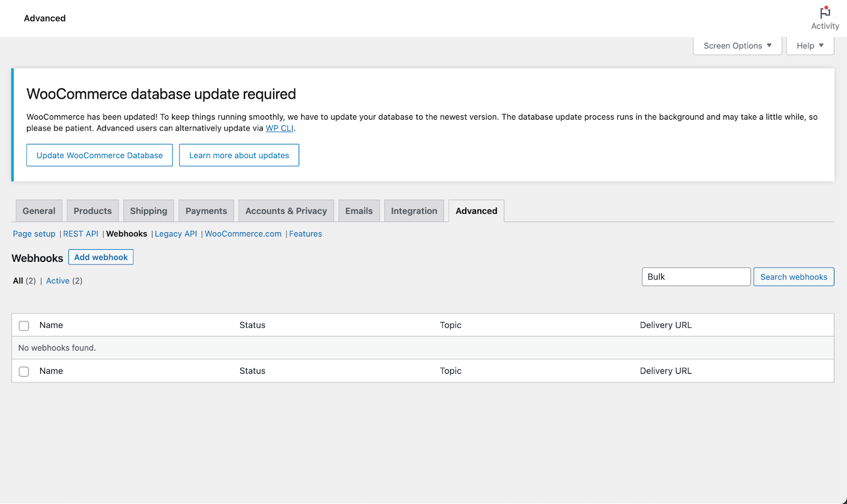Expand the Help dropdown
Image resolution: width=847 pixels, height=504 pixels.
(810, 46)
